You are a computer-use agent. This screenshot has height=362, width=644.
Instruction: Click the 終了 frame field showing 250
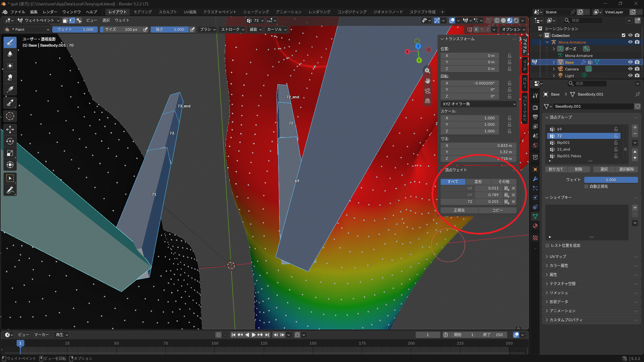tap(493, 335)
